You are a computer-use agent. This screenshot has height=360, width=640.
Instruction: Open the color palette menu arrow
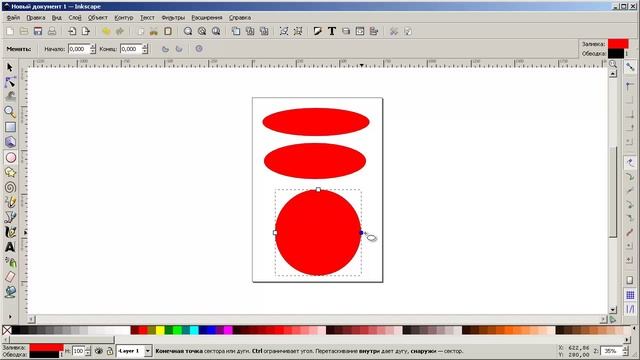pos(634,328)
